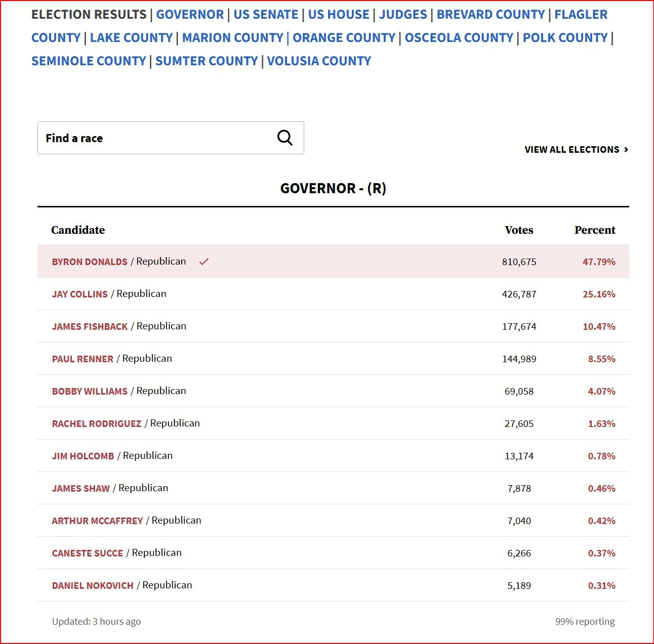Open Sumter County results

[x=207, y=61]
